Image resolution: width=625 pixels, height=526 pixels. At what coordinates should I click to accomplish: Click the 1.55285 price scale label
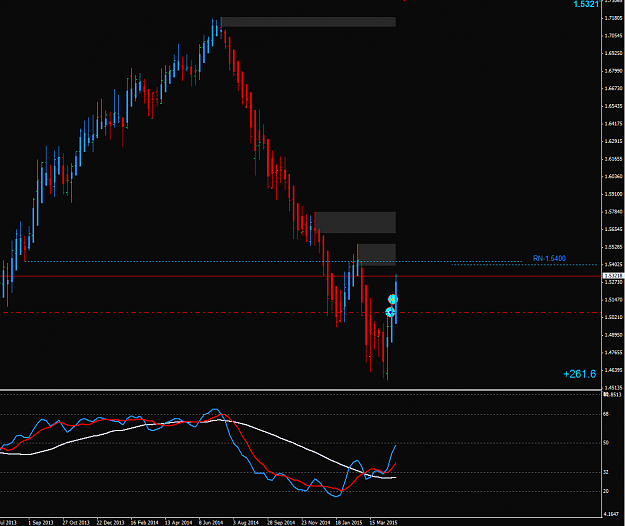pyautogui.click(x=613, y=247)
